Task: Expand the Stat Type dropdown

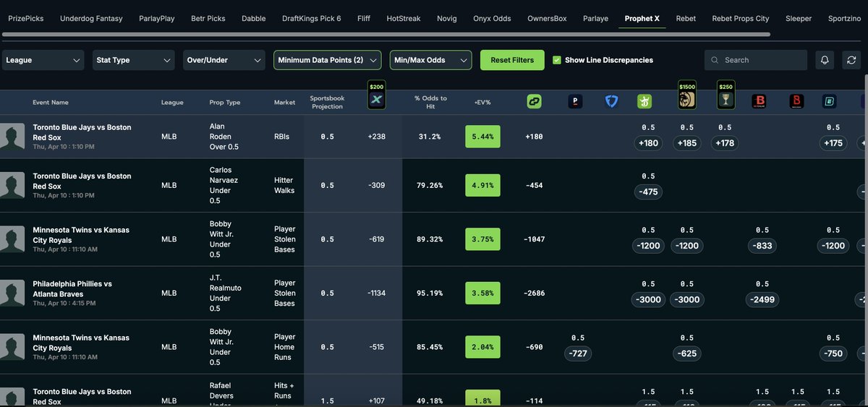Action: [134, 60]
